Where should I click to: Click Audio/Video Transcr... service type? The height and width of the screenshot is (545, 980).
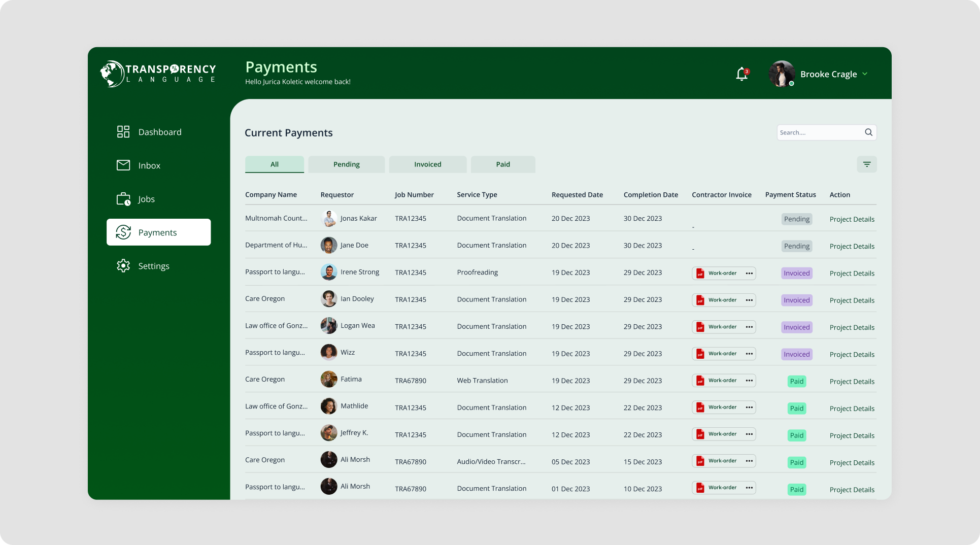491,462
